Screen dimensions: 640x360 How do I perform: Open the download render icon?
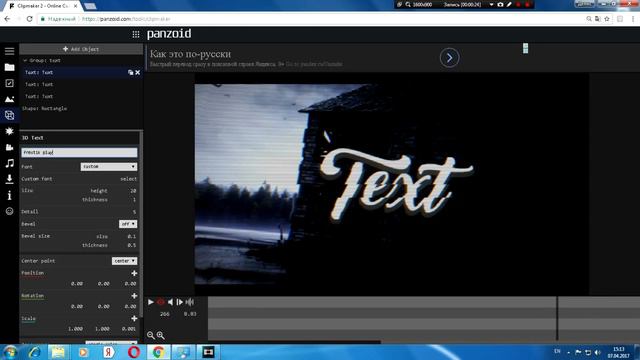(x=9, y=179)
